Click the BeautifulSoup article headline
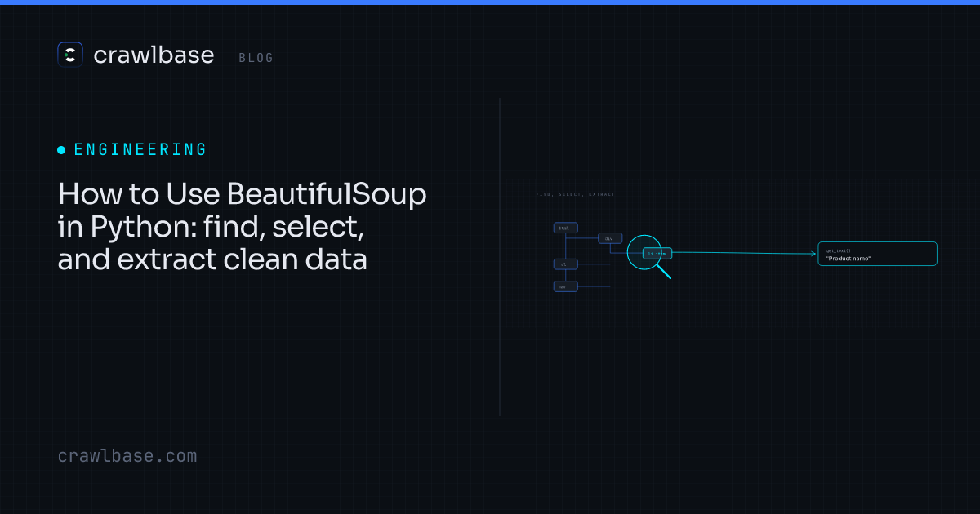Viewport: 980px width, 514px height. tap(243, 227)
